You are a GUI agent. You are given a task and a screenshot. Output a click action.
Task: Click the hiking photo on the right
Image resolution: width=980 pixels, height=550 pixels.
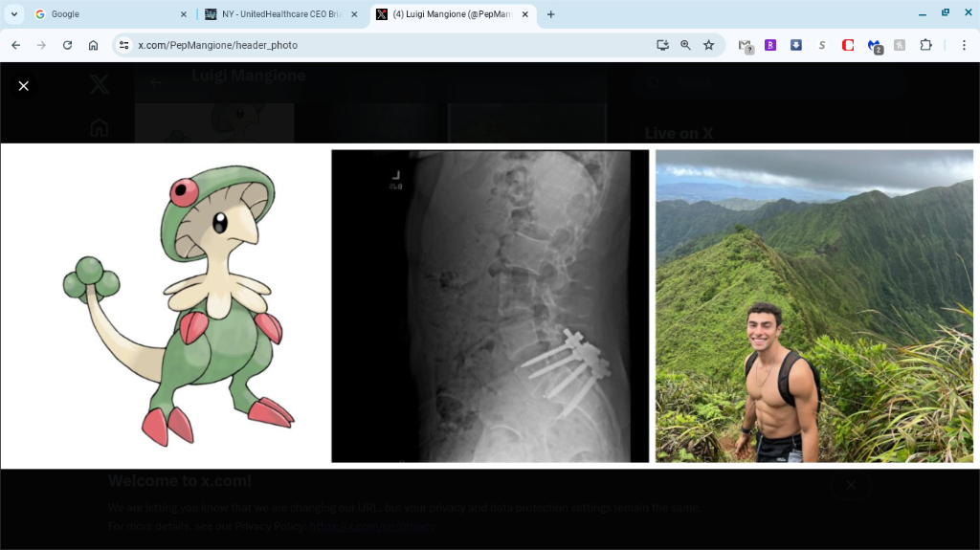click(x=813, y=306)
